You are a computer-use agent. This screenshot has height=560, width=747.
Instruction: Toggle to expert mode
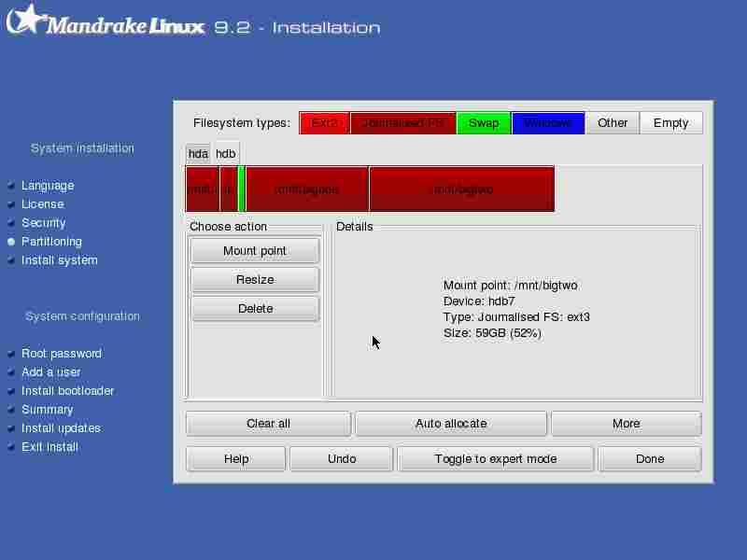tap(496, 458)
